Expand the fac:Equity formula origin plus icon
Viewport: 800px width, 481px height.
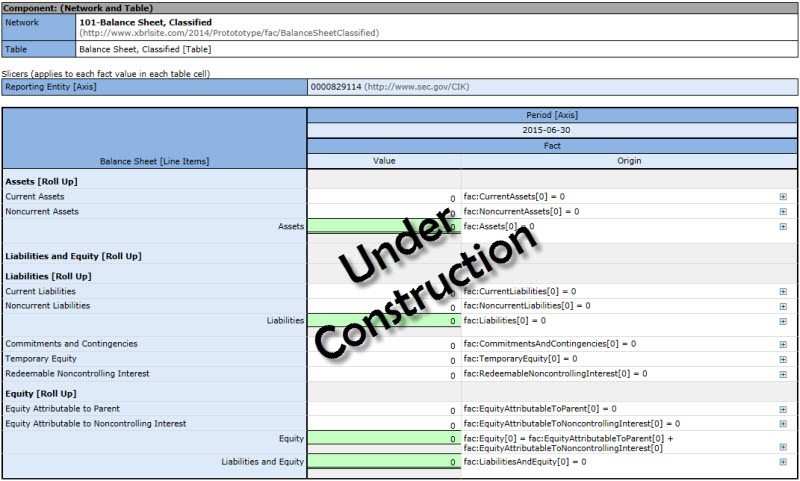[x=783, y=439]
